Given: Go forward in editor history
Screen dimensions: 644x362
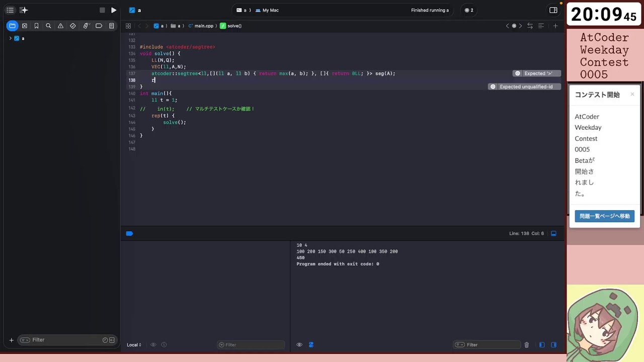Looking at the screenshot, I should (147, 26).
